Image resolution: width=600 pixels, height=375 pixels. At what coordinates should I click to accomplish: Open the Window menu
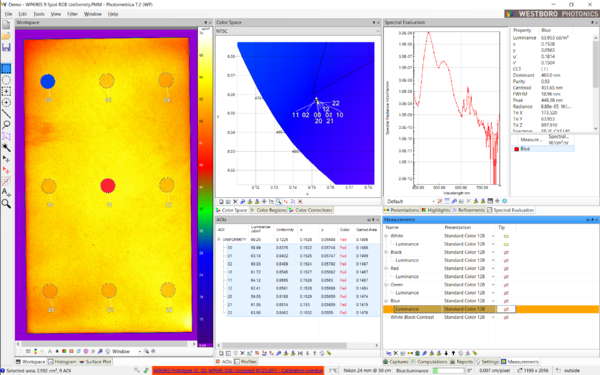click(x=93, y=14)
